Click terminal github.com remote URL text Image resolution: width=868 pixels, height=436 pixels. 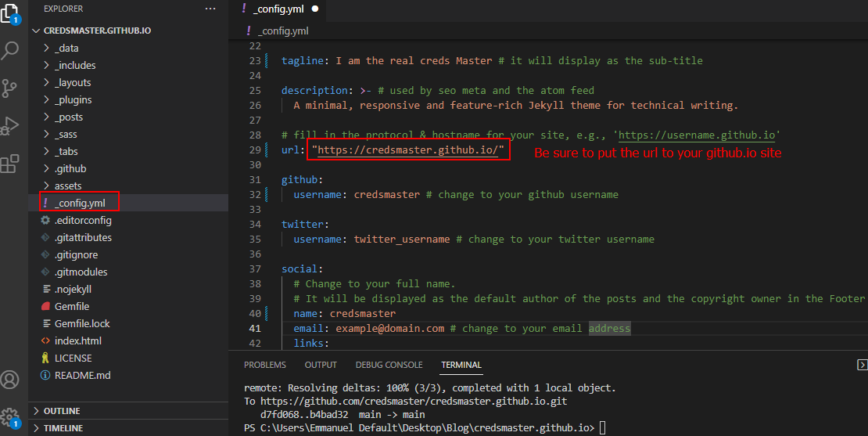[x=414, y=401]
